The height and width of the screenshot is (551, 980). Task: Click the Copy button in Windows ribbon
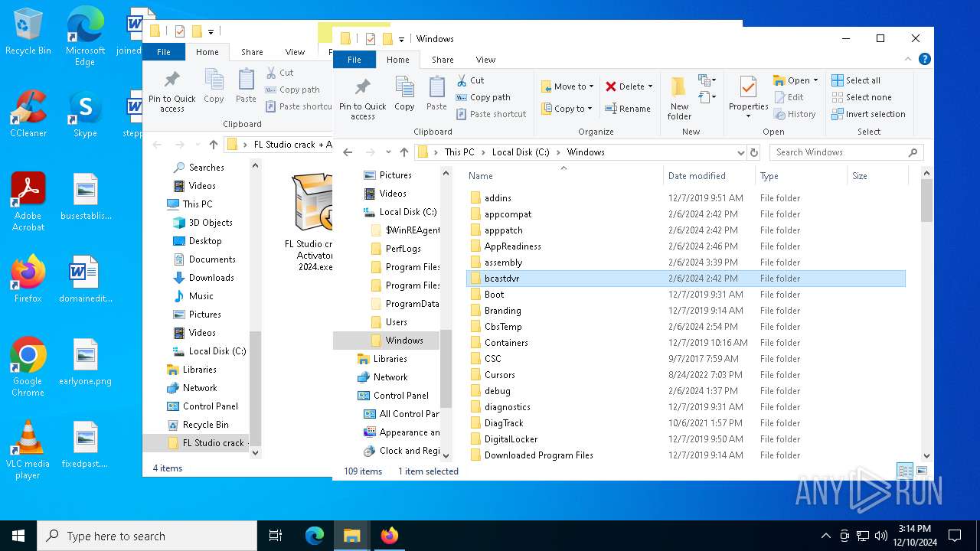point(404,95)
